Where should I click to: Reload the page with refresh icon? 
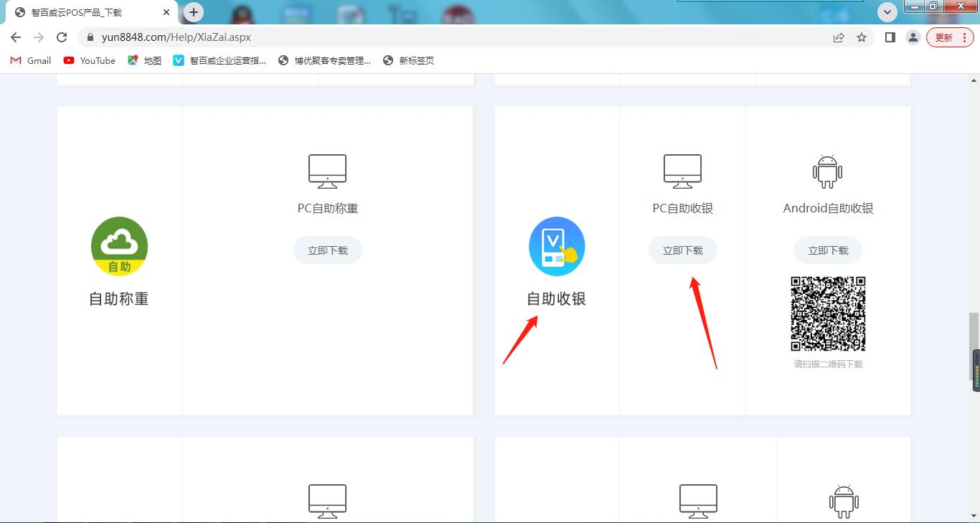point(62,37)
